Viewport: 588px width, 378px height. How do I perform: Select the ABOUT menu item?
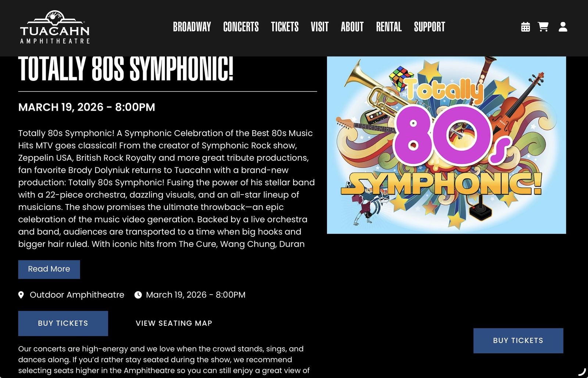[352, 27]
